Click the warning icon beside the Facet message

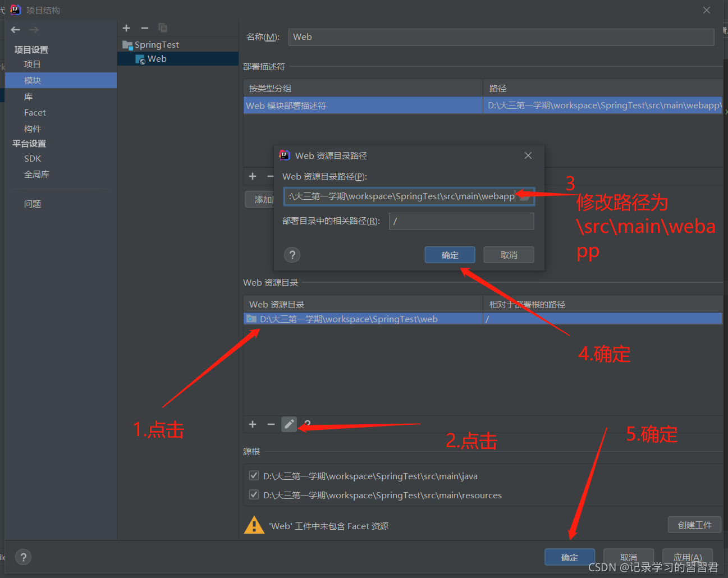254,525
